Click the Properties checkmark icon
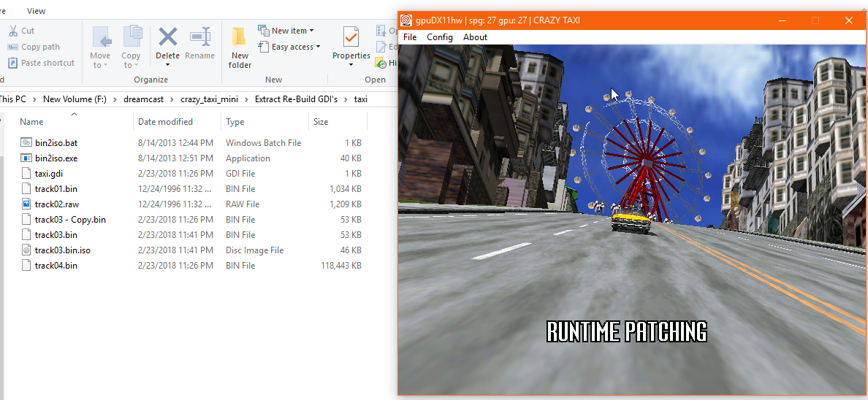The width and height of the screenshot is (868, 400). (351, 37)
